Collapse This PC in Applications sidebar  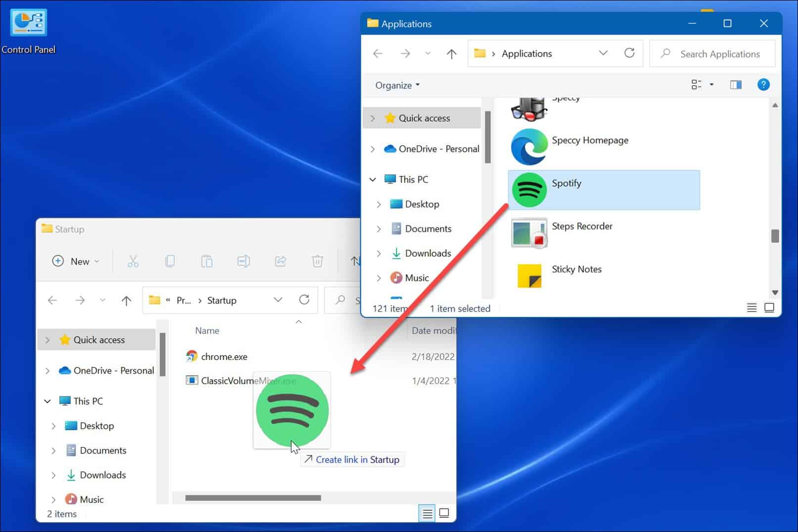point(373,179)
